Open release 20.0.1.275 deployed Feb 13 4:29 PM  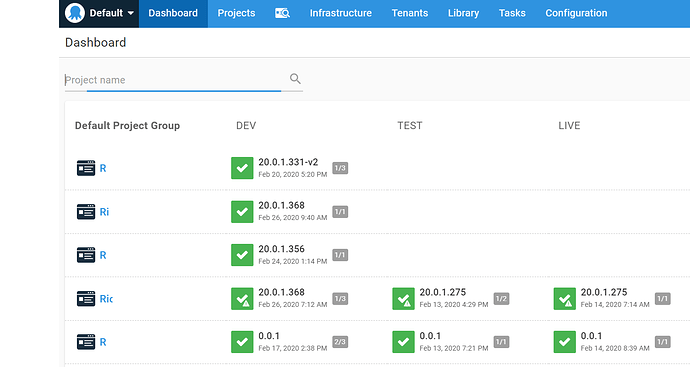[443, 292]
